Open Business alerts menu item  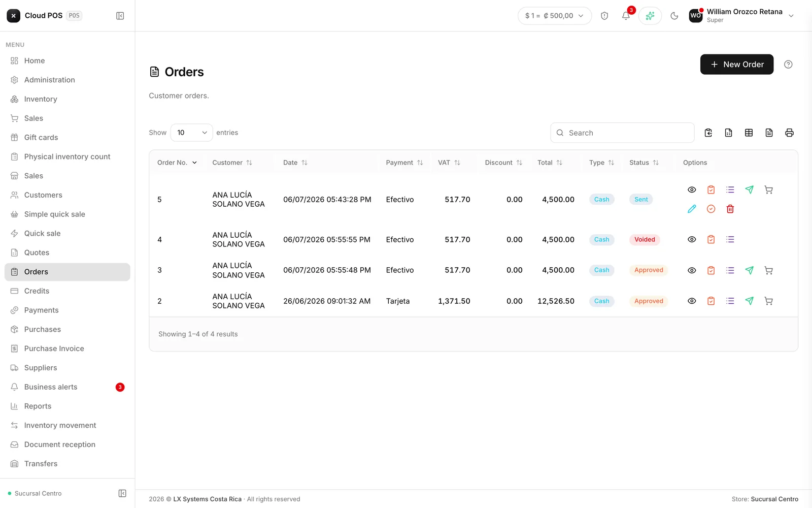(x=67, y=387)
